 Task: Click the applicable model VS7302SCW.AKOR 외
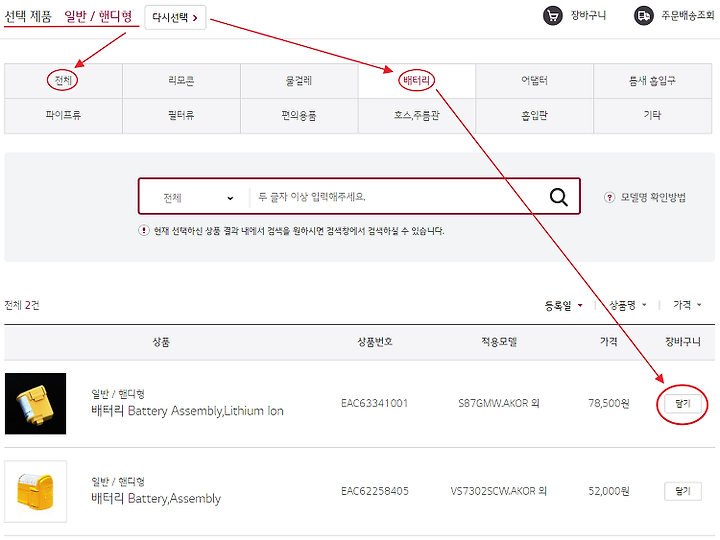499,491
